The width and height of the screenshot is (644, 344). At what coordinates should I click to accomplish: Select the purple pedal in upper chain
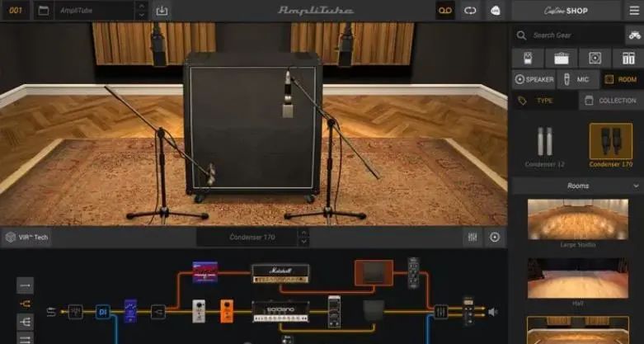point(205,272)
